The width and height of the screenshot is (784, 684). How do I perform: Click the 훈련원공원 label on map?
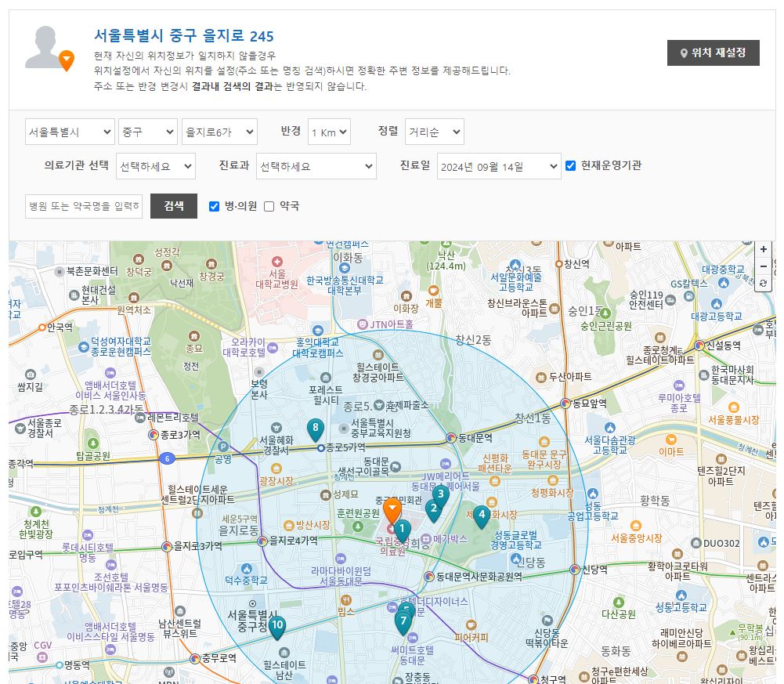[x=358, y=513]
